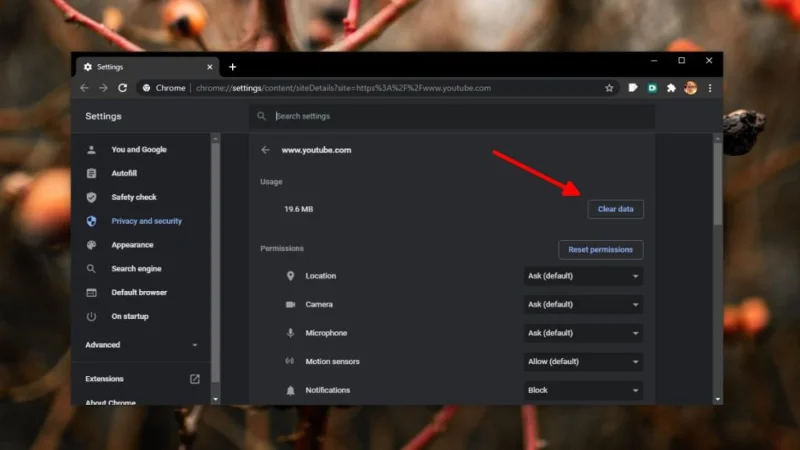Click the www.youtube.com heading
The image size is (800, 450).
[316, 150]
